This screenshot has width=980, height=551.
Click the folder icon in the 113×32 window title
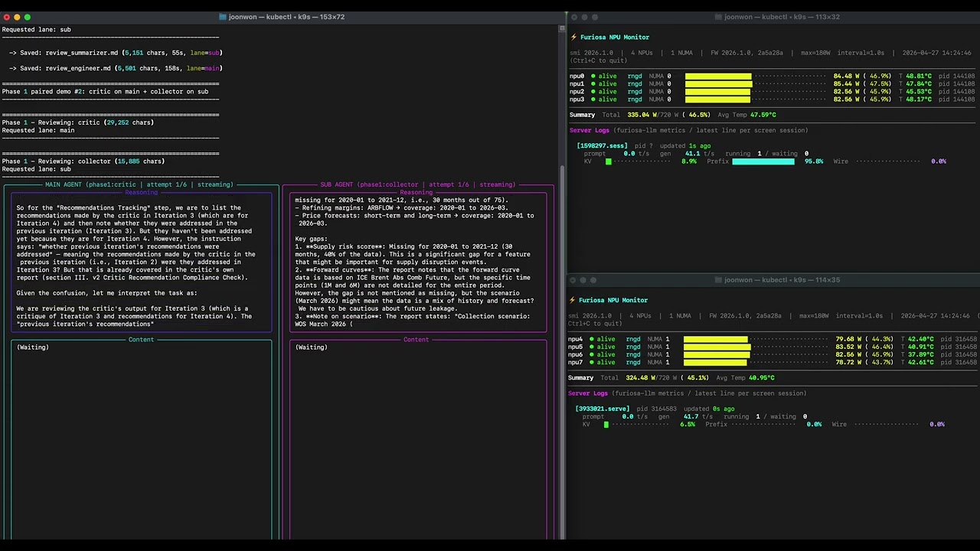[718, 17]
